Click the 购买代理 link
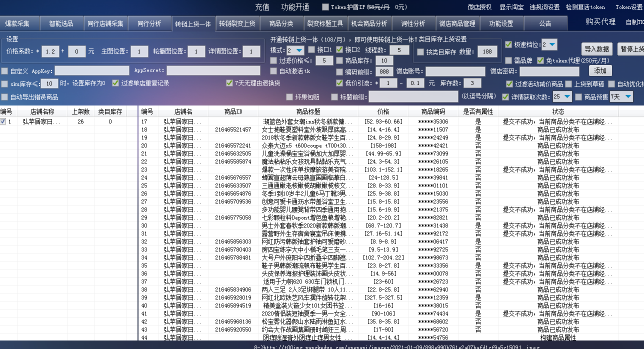644x349 pixels. click(600, 21)
